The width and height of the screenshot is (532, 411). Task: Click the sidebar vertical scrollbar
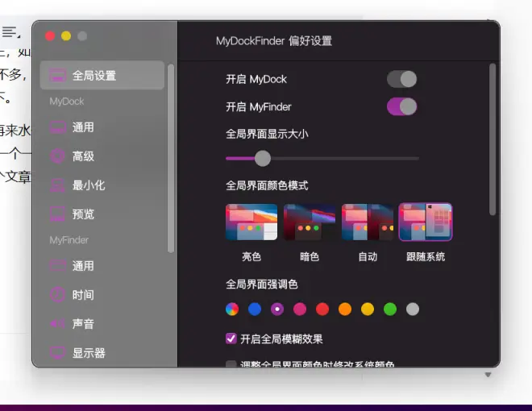[x=171, y=159]
